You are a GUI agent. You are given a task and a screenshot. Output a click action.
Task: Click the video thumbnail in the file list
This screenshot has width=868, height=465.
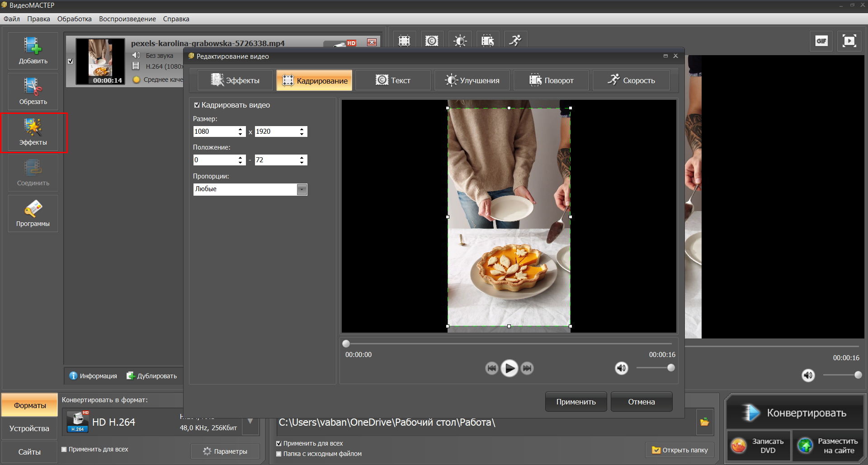tap(100, 61)
